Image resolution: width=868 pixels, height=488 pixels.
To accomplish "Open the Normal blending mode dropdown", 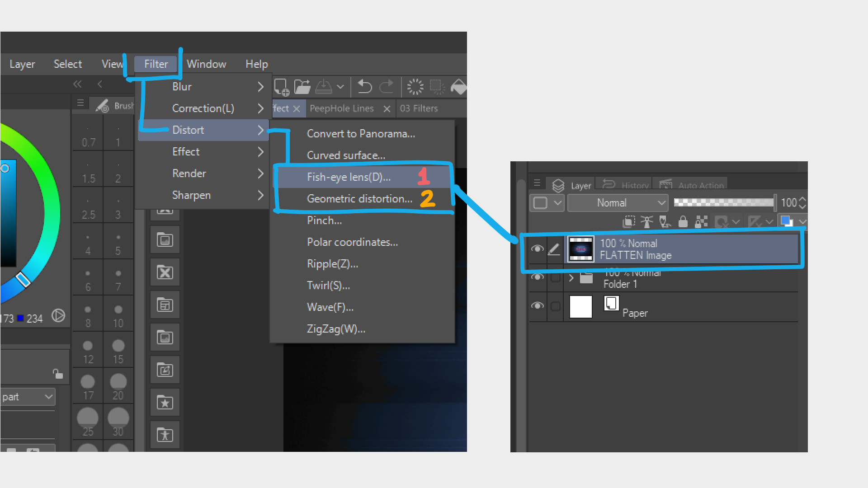I will 618,202.
